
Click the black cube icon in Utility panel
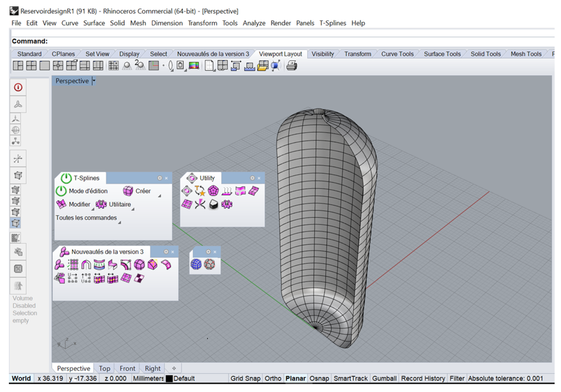[x=213, y=205]
